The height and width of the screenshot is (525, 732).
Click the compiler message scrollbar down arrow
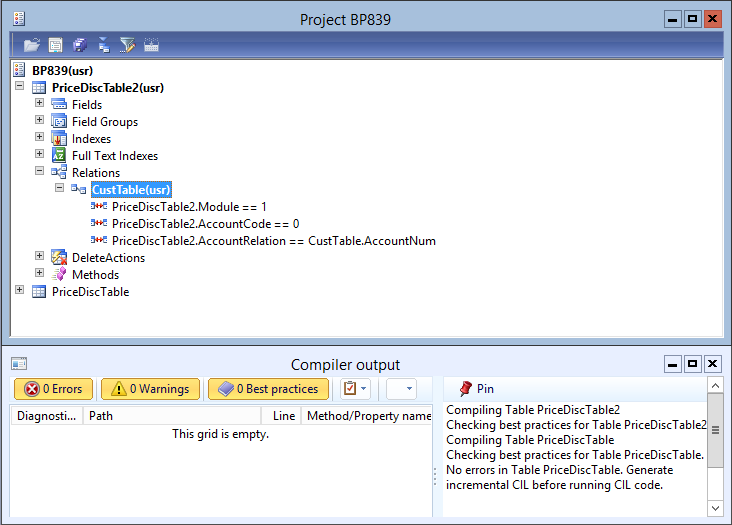coord(714,508)
